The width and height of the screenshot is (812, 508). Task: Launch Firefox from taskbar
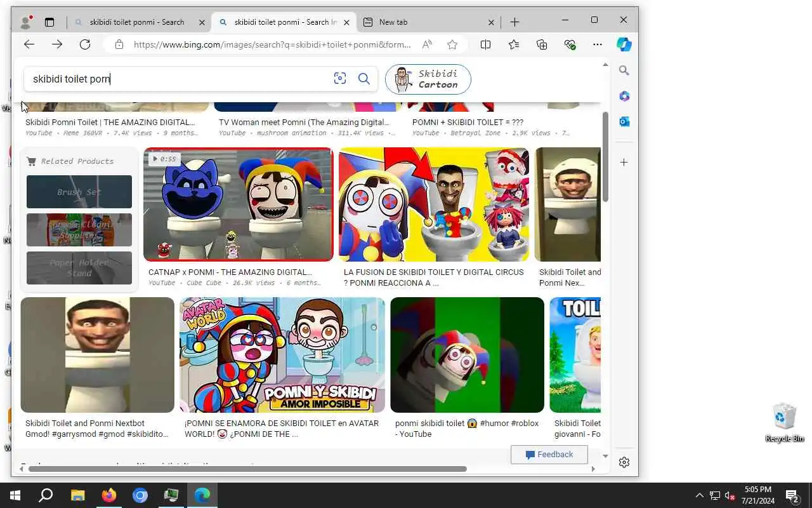(x=109, y=495)
